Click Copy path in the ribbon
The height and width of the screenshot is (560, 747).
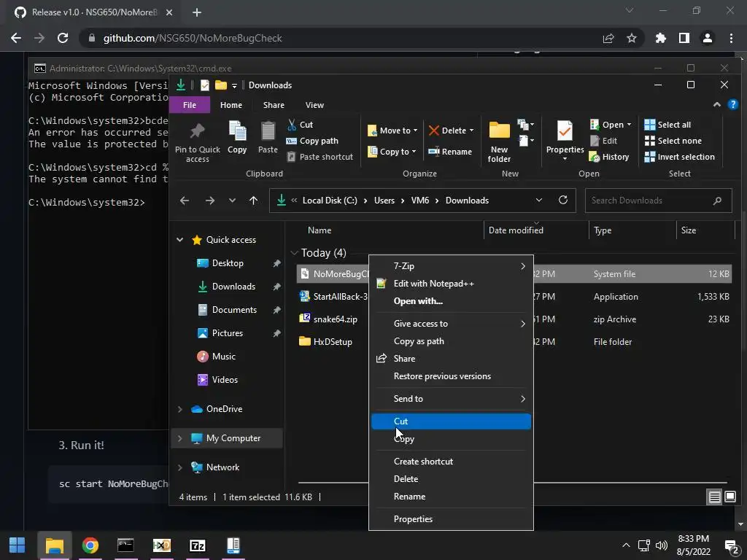(312, 141)
